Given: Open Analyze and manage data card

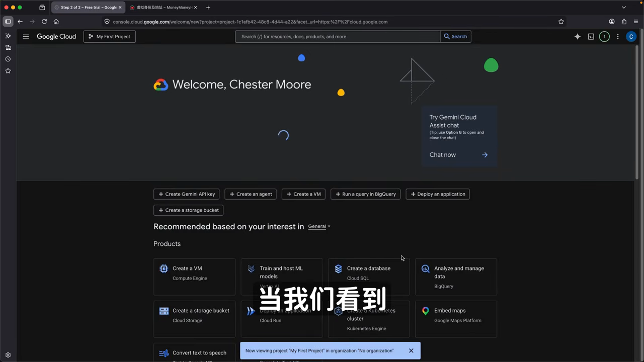Looking at the screenshot, I should pyautogui.click(x=456, y=277).
